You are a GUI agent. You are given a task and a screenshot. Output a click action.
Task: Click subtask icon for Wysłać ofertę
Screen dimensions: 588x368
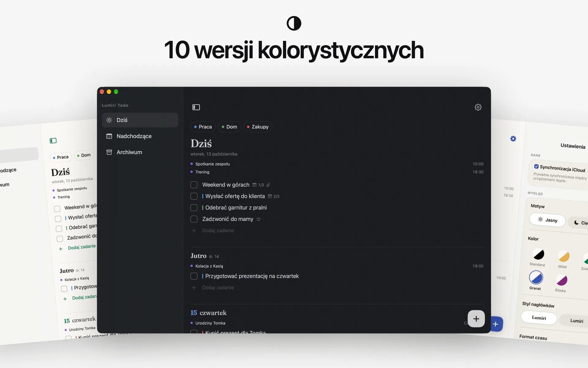point(270,196)
